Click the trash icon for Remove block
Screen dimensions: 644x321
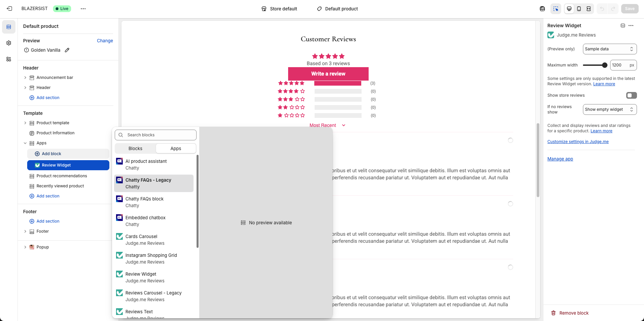[553, 313]
